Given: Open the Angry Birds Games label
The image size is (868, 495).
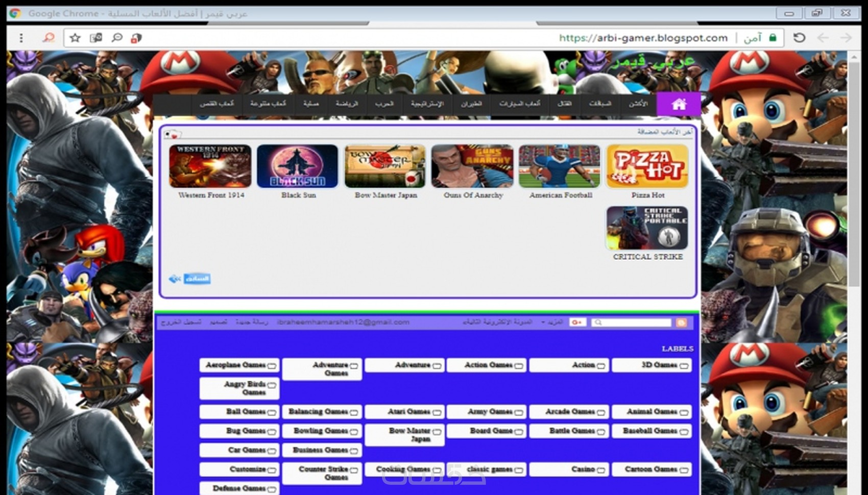Looking at the screenshot, I should 239,388.
